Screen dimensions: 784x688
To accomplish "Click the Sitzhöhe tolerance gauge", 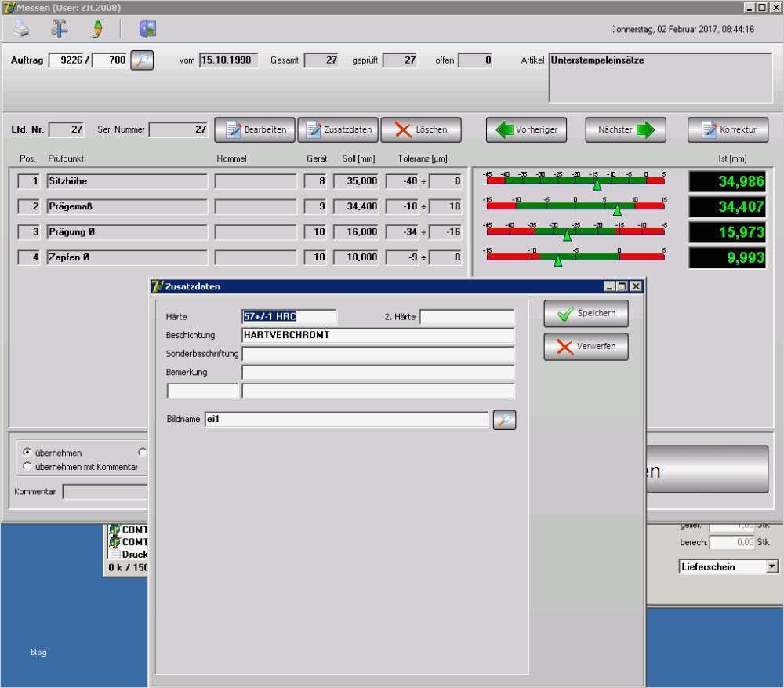I will (575, 180).
